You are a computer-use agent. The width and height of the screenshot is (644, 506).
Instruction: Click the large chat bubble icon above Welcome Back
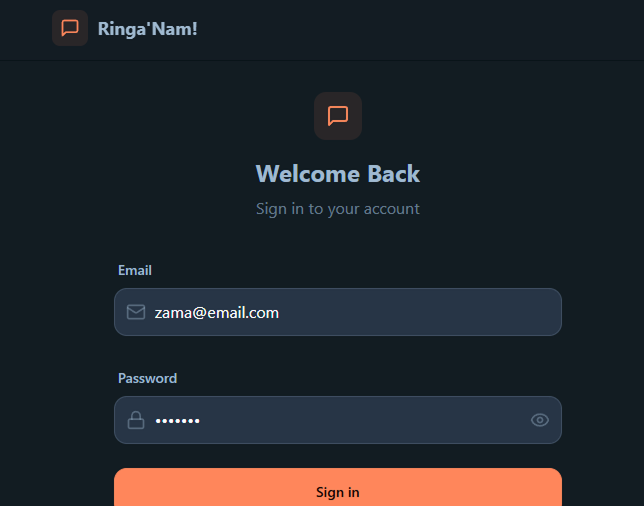click(338, 116)
